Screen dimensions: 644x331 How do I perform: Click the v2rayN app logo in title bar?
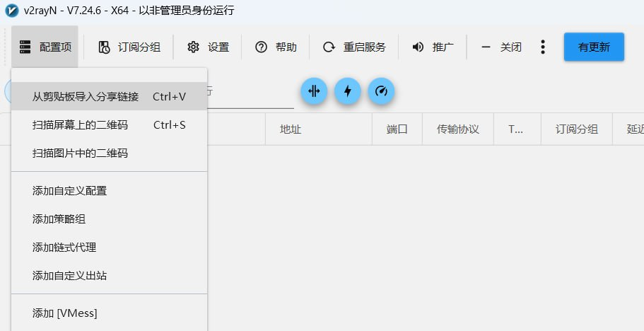tap(12, 11)
